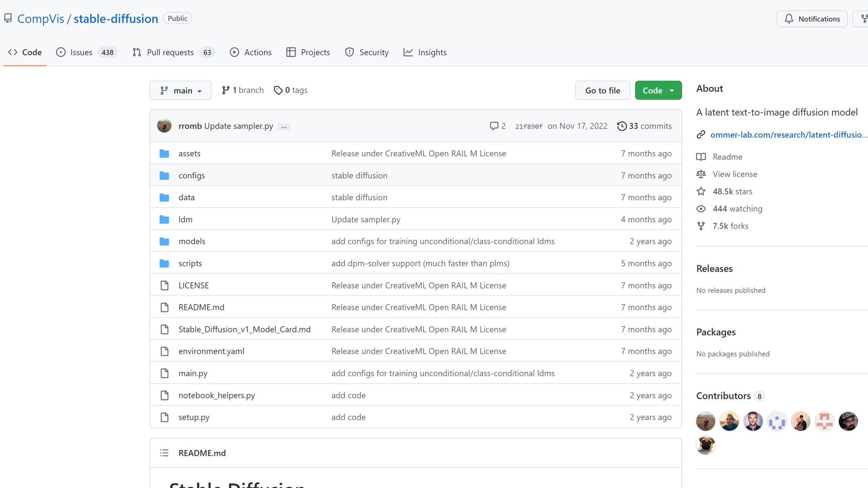Open the Issues tab showing 438 issues
The width and height of the screenshot is (868, 488).
[x=86, y=51]
